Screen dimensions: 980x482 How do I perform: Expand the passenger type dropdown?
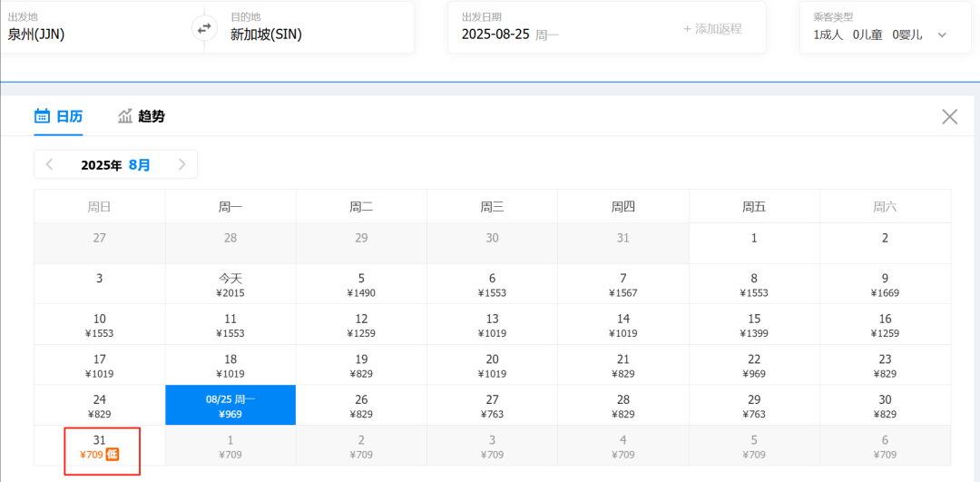coord(942,35)
